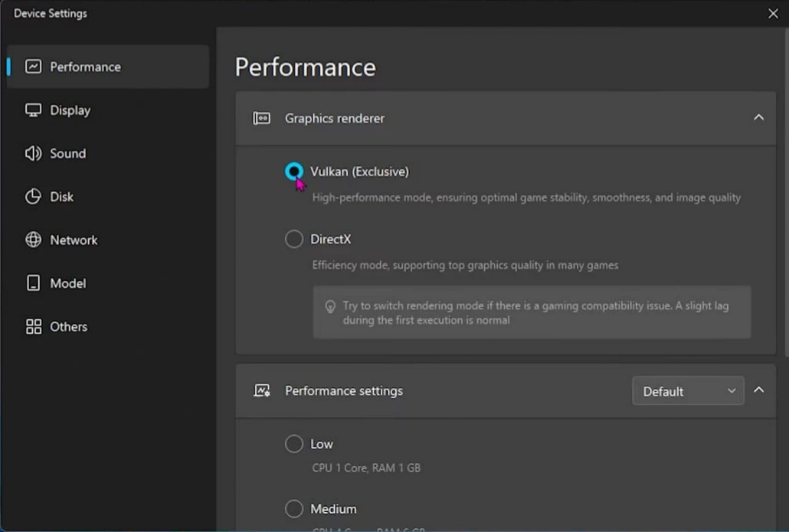Click the Graphics renderer section icon
The image size is (789, 532).
tap(260, 118)
